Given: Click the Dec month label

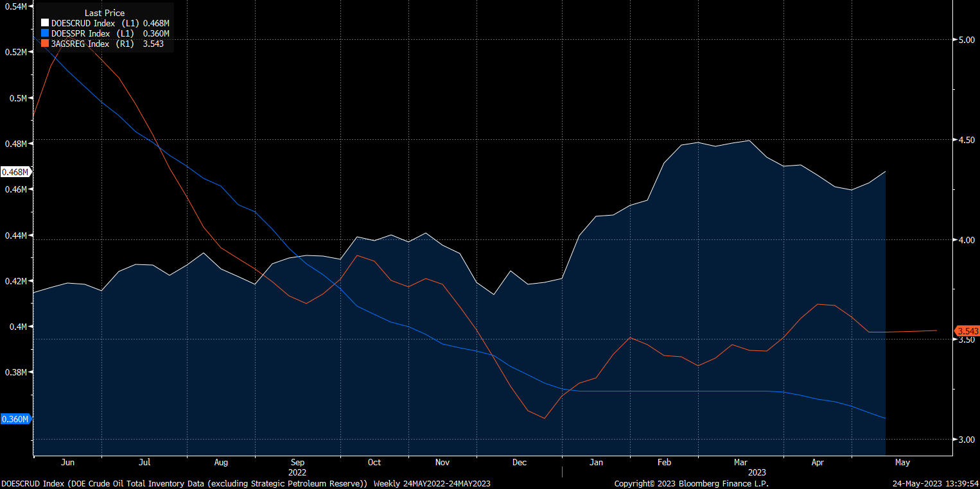Looking at the screenshot, I should (520, 462).
